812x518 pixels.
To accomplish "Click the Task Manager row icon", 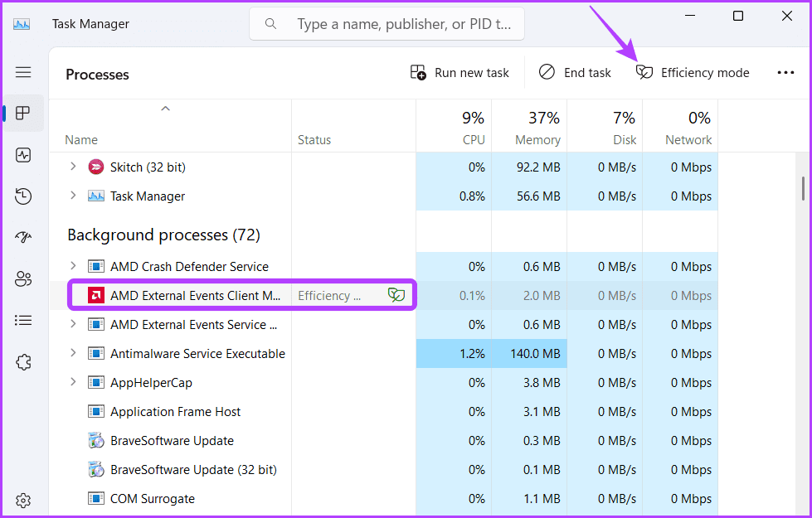I will click(x=96, y=196).
